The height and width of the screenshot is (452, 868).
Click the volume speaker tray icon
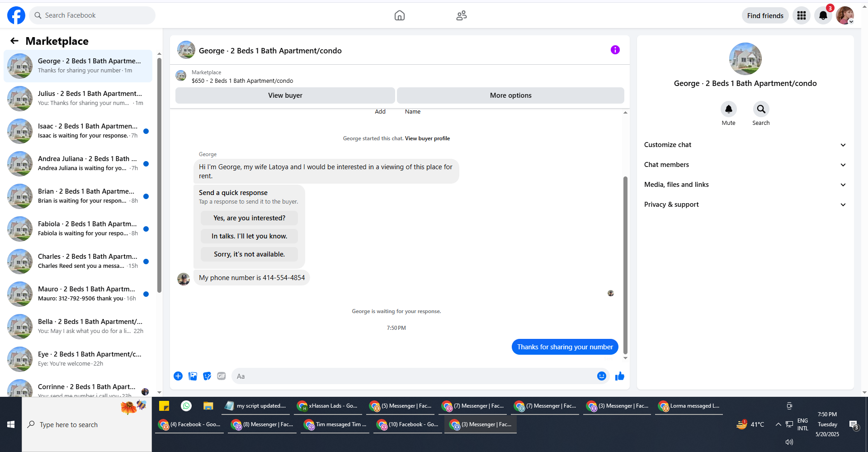click(789, 442)
